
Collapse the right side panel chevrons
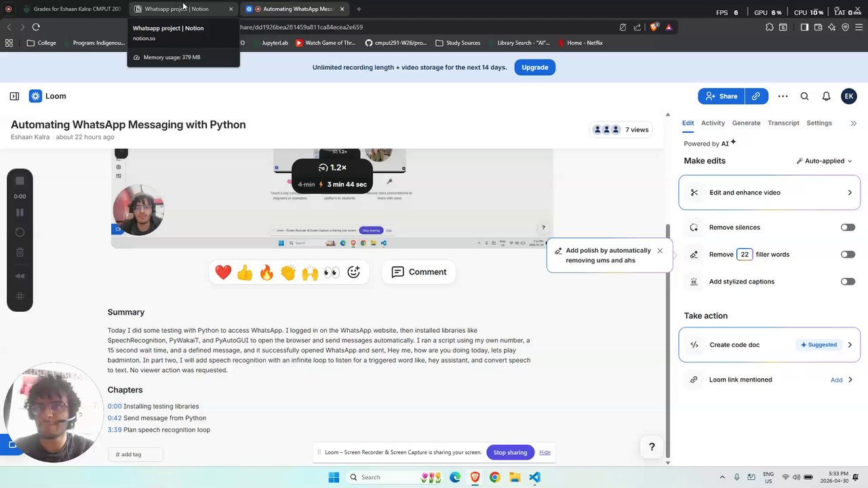(x=853, y=123)
